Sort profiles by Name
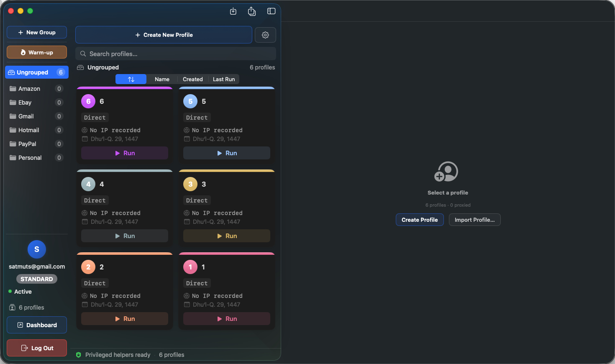This screenshot has height=364, width=615. 162,79
